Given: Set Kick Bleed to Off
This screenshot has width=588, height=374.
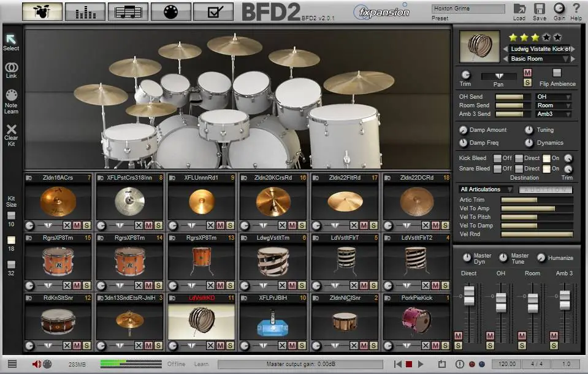Looking at the screenshot, I should point(497,158).
